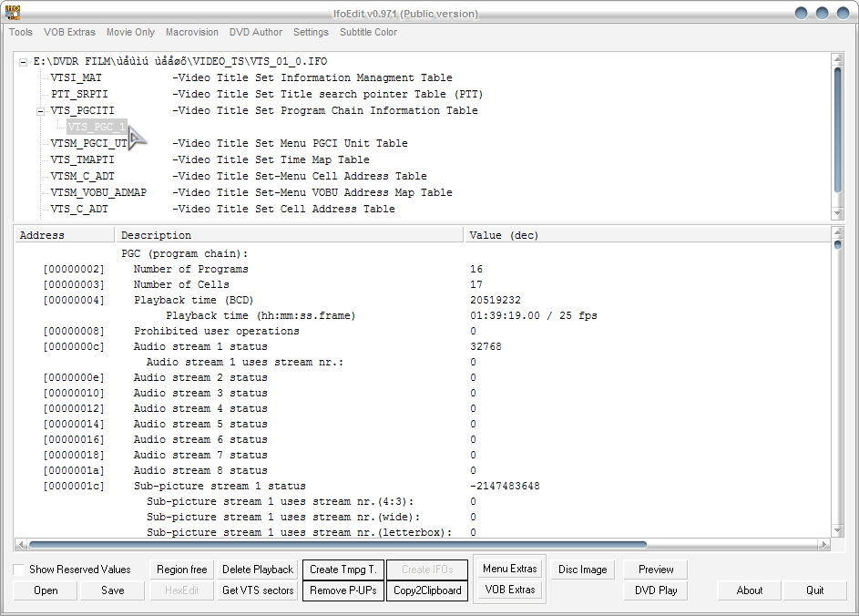This screenshot has width=859, height=616.
Task: Click the Address column header
Action: 65,235
